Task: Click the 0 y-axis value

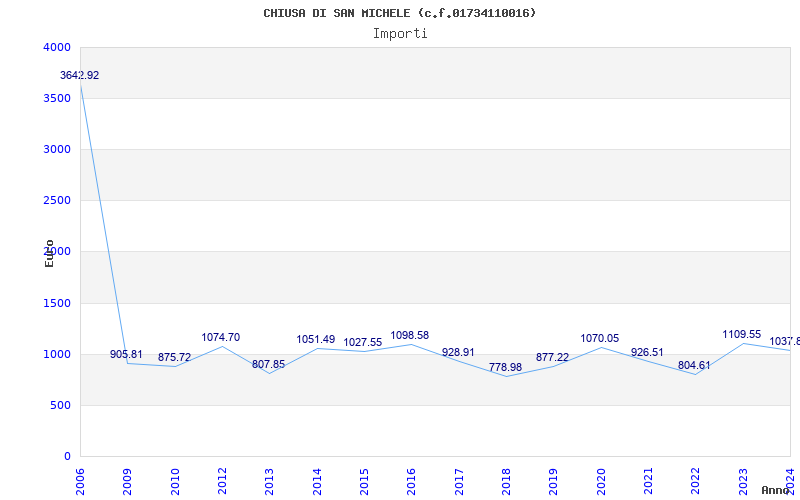Action: click(x=68, y=457)
